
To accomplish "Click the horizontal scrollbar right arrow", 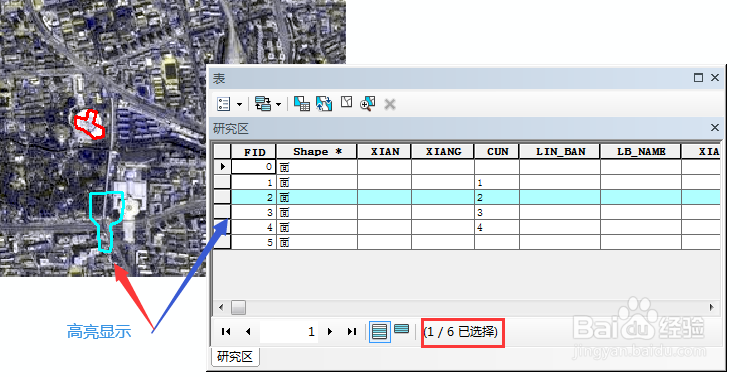I will [711, 307].
